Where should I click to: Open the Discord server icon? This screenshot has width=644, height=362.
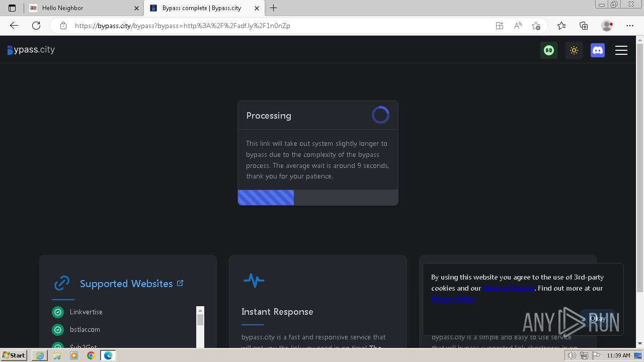tap(598, 50)
